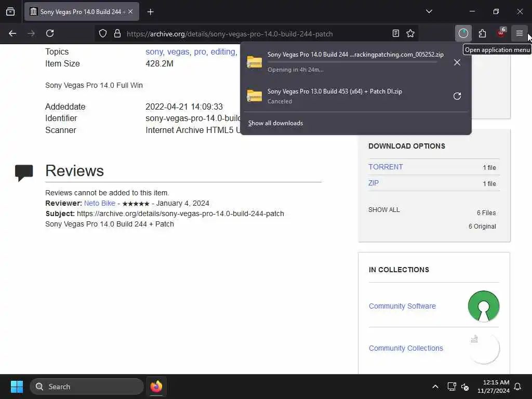The image size is (532, 399).
Task: Open the clock showing 12:15 AM
Action: pyautogui.click(x=493, y=387)
